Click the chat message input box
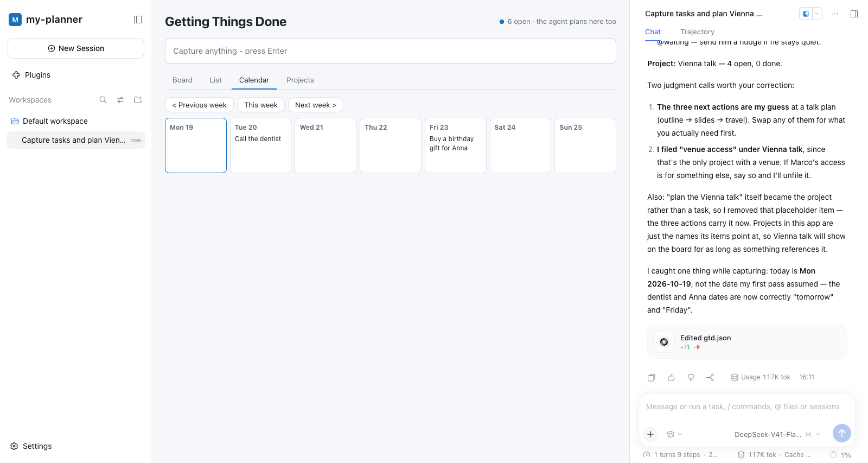Screen dimensions: 868x463 click(x=747, y=407)
